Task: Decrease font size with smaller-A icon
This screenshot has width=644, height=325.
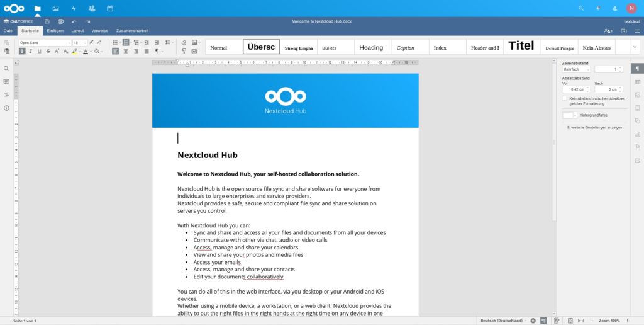Action: (99, 42)
